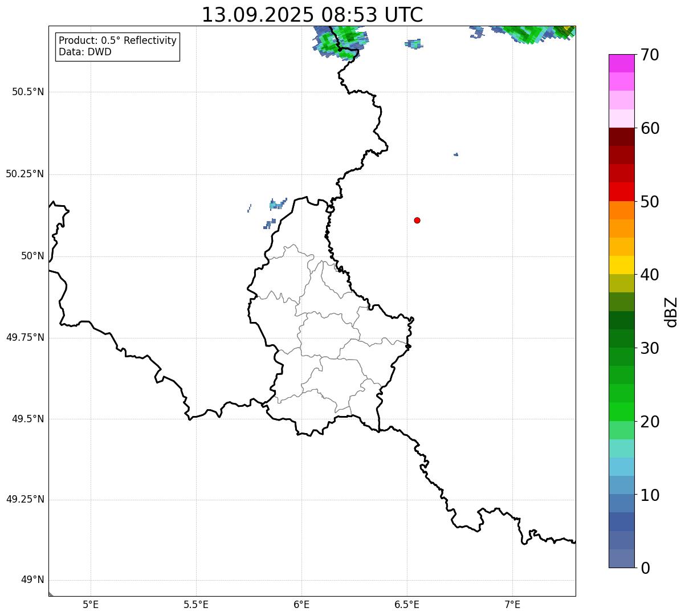685x616 pixels.
Task: Click the magenta swatch at top of colorbar
Action: click(621, 63)
